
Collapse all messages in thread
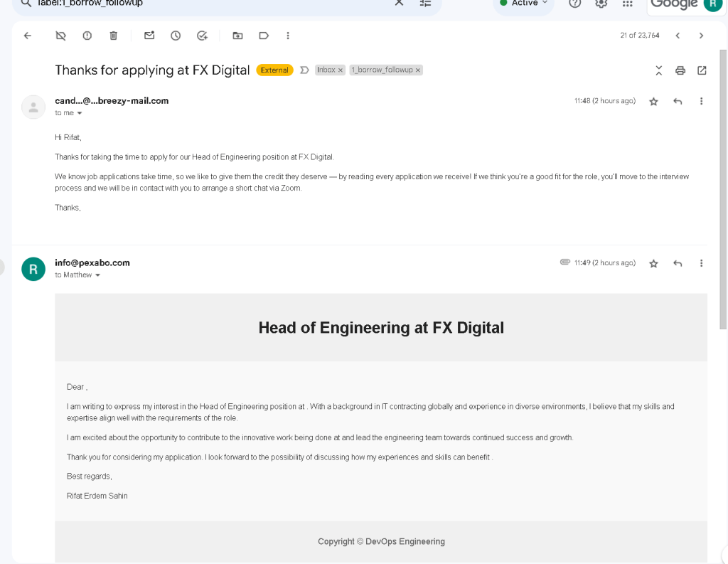[659, 70]
